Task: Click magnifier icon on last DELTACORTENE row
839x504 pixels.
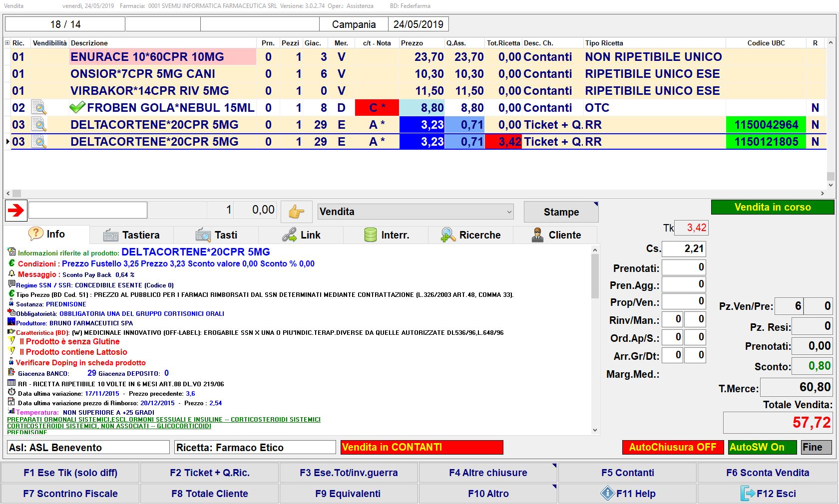Action: click(39, 142)
